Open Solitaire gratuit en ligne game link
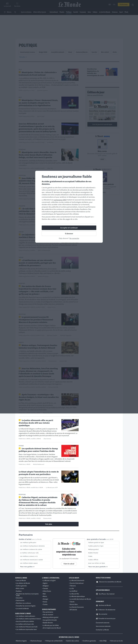The height and width of the screenshot is (644, 138). pyautogui.click(x=96, y=542)
